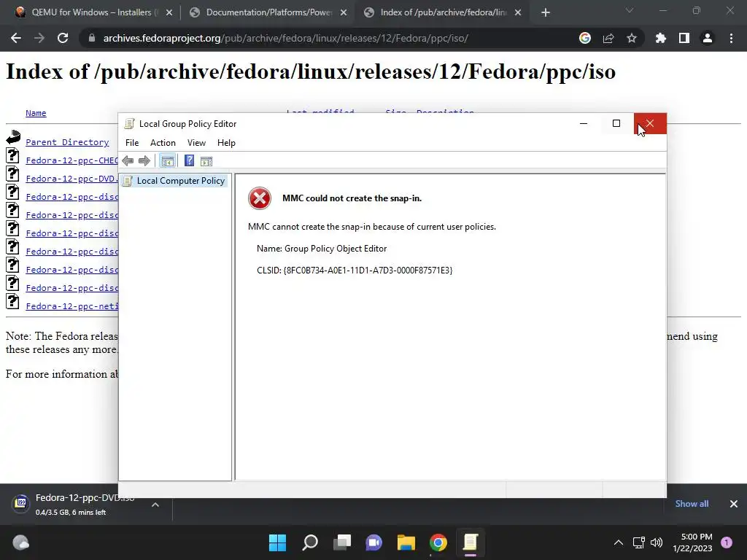Click the Share this page icon
This screenshot has width=747, height=560.
608,38
